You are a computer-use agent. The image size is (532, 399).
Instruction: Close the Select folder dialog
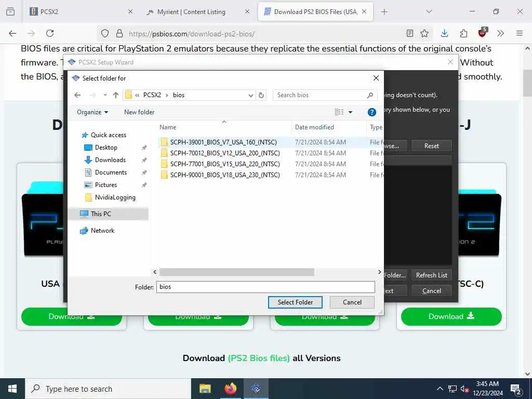(376, 78)
